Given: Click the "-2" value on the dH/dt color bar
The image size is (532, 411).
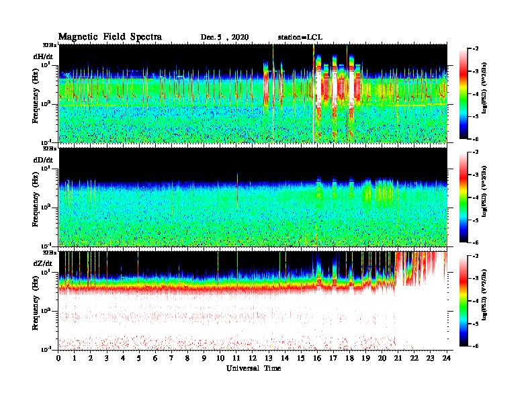Looking at the screenshot, I should coord(476,49).
